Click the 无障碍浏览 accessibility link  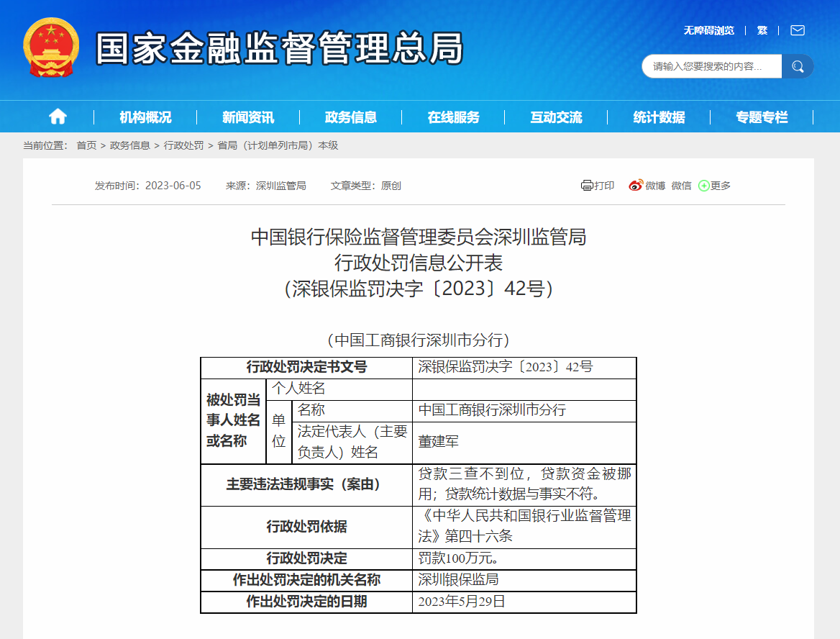click(x=709, y=30)
